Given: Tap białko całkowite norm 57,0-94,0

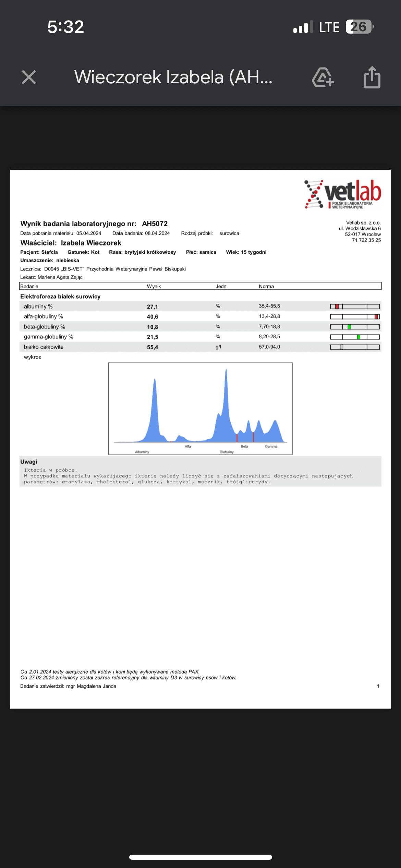Looking at the screenshot, I should [x=269, y=347].
